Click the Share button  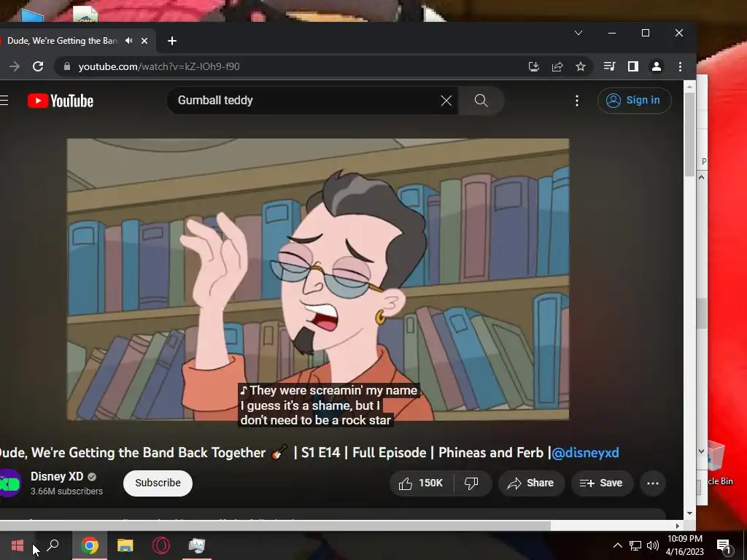531,483
